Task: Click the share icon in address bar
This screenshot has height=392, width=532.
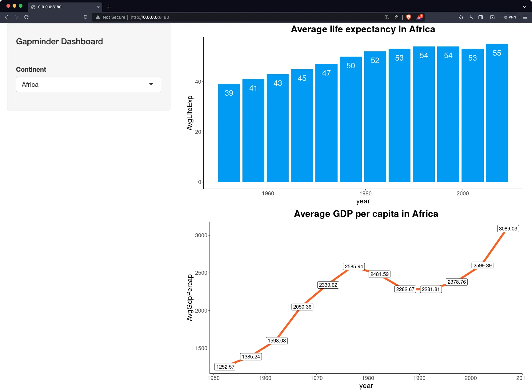Action: click(x=397, y=17)
